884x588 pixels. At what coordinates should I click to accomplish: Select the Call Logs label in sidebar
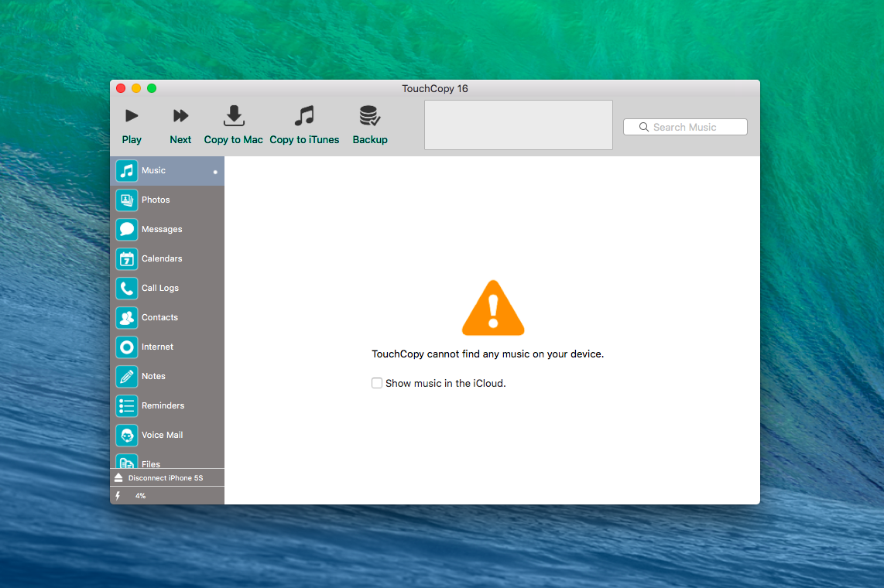click(160, 288)
